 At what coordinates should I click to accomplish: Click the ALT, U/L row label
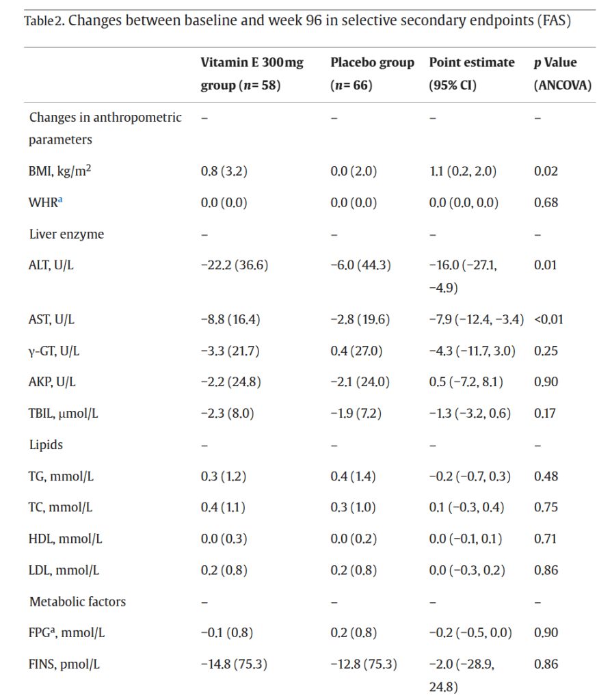51,265
